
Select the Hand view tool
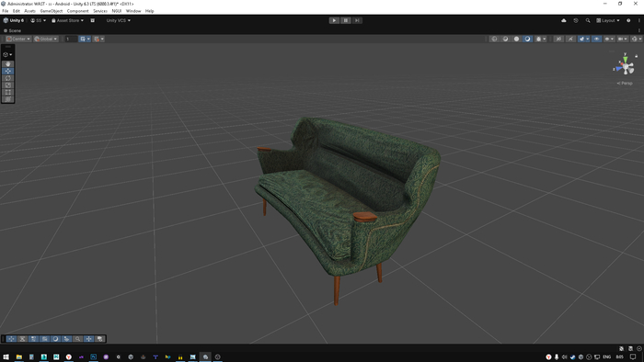point(7,64)
